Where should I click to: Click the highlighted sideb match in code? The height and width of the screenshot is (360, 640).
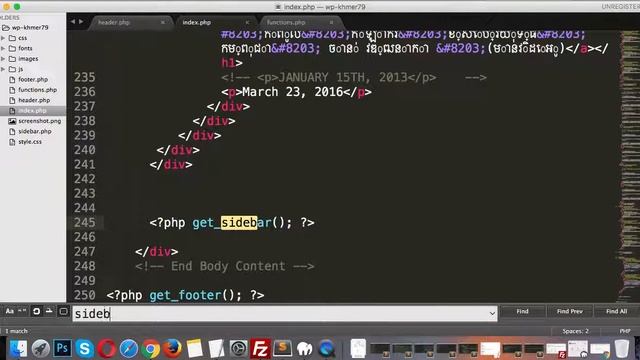239,223
